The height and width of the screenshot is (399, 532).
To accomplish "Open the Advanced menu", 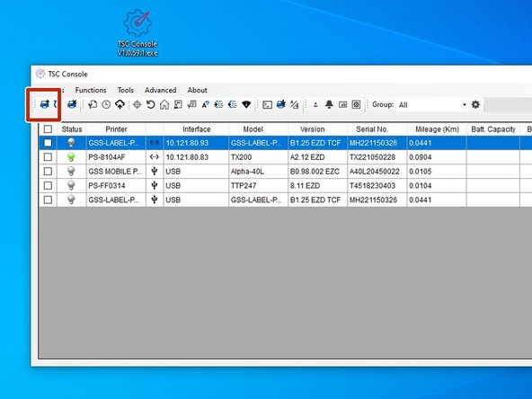I will (x=161, y=90).
